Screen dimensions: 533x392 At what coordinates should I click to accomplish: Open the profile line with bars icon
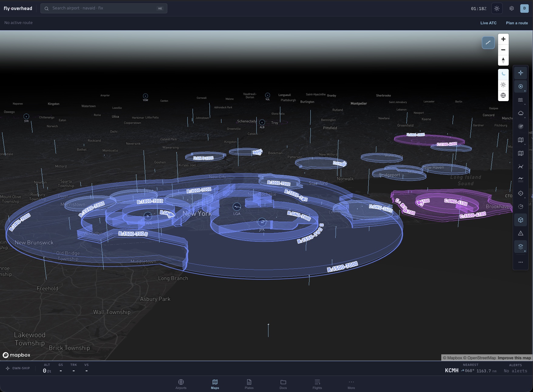(521, 180)
